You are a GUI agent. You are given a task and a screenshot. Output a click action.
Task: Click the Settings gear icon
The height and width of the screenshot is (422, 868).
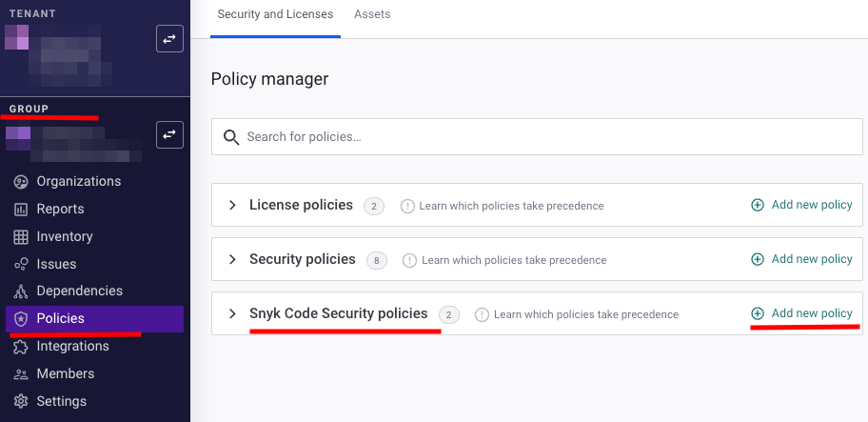coord(21,401)
